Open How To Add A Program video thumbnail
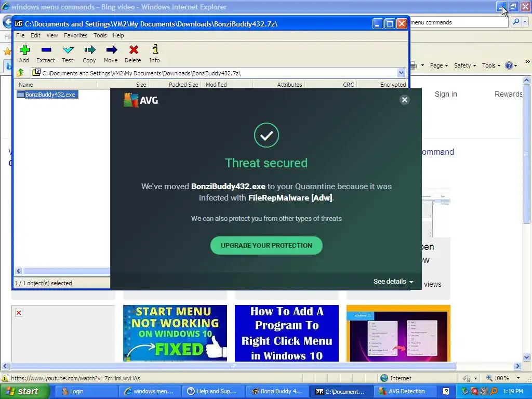Image resolution: width=532 pixels, height=399 pixels. pos(287,333)
